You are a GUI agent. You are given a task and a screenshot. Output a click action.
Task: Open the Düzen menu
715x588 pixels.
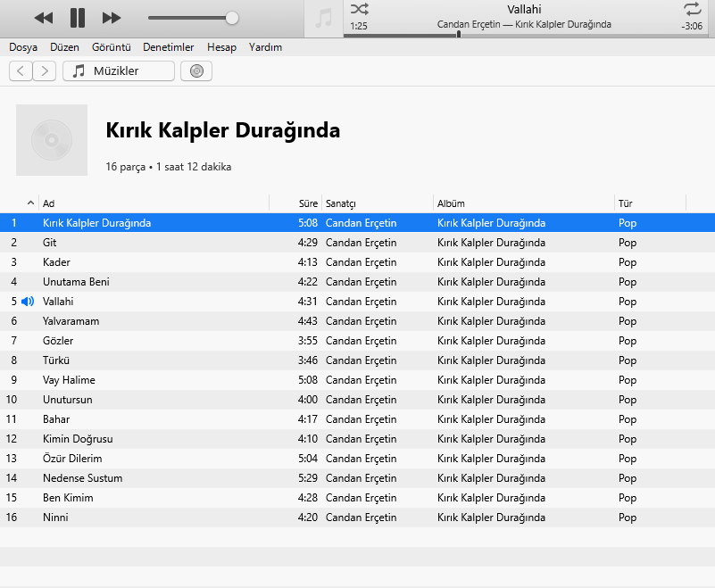64,47
